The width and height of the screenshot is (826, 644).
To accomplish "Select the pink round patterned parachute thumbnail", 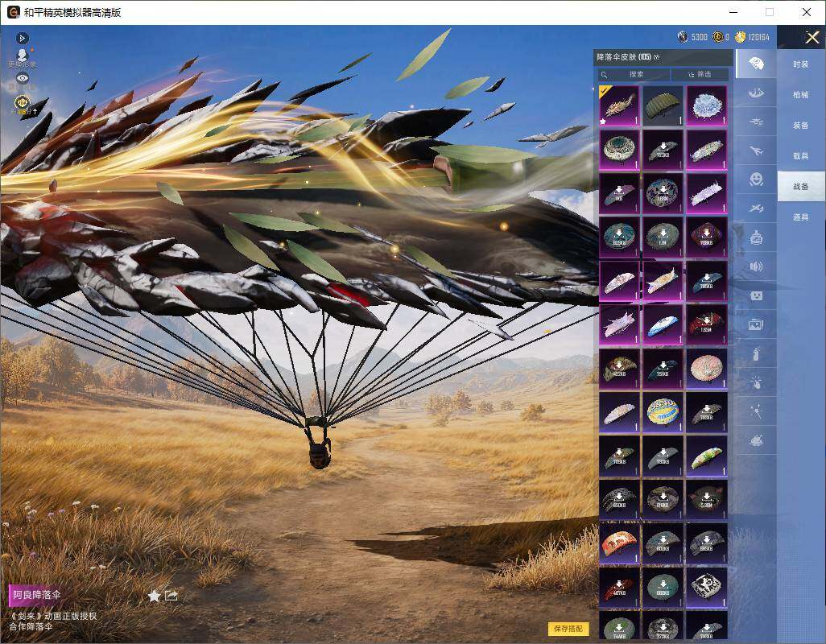I will pyautogui.click(x=706, y=368).
